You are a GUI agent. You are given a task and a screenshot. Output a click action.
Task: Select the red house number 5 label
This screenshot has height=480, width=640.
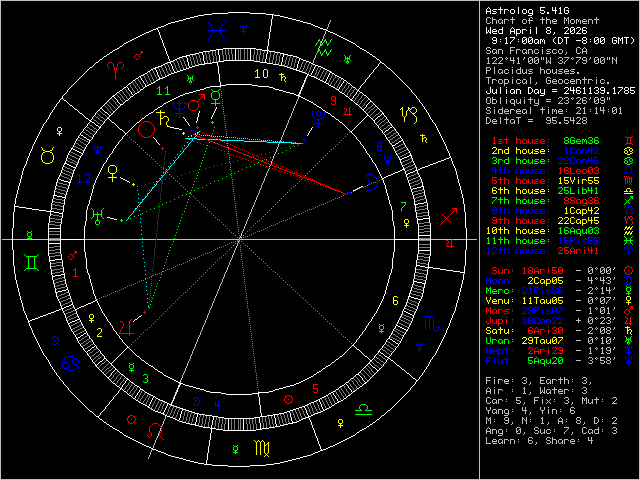pos(315,389)
